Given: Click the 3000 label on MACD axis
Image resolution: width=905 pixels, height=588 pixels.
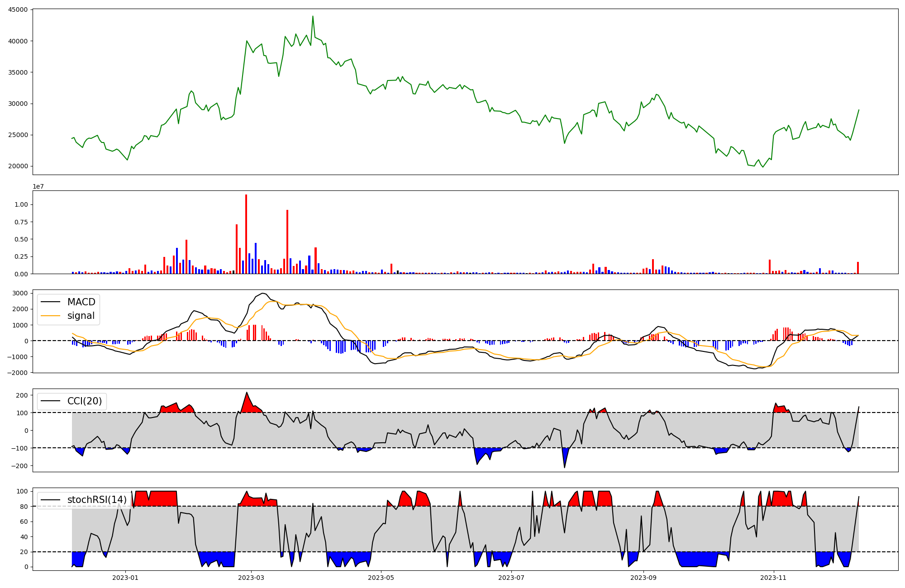Looking at the screenshot, I should (20, 293).
